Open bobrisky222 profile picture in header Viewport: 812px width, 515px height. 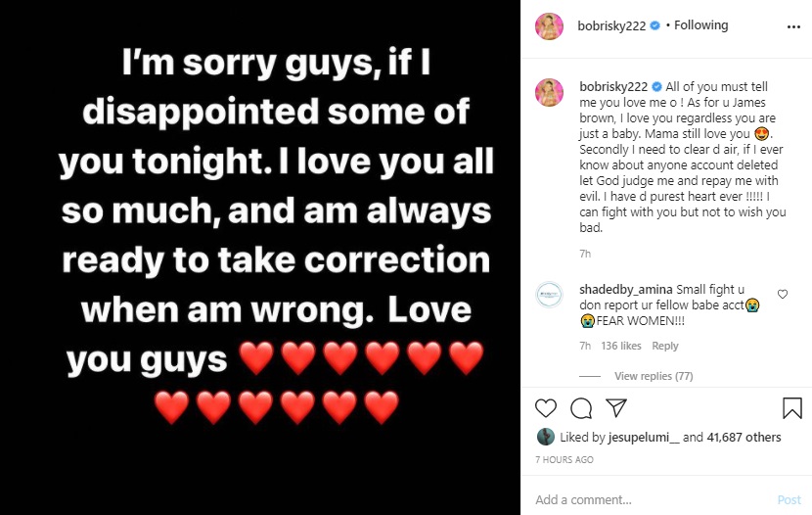point(549,26)
